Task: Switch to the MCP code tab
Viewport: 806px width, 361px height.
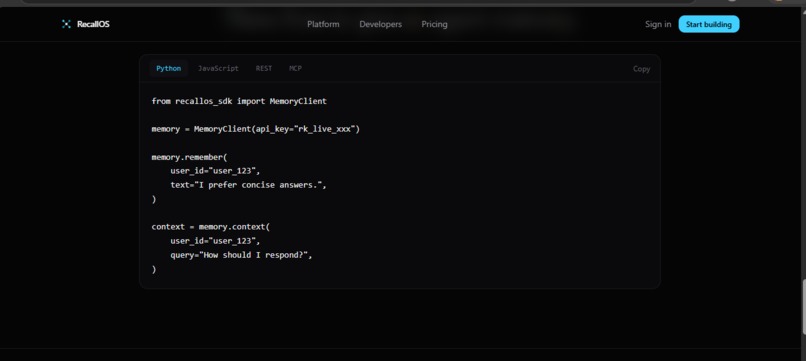Action: click(x=295, y=68)
